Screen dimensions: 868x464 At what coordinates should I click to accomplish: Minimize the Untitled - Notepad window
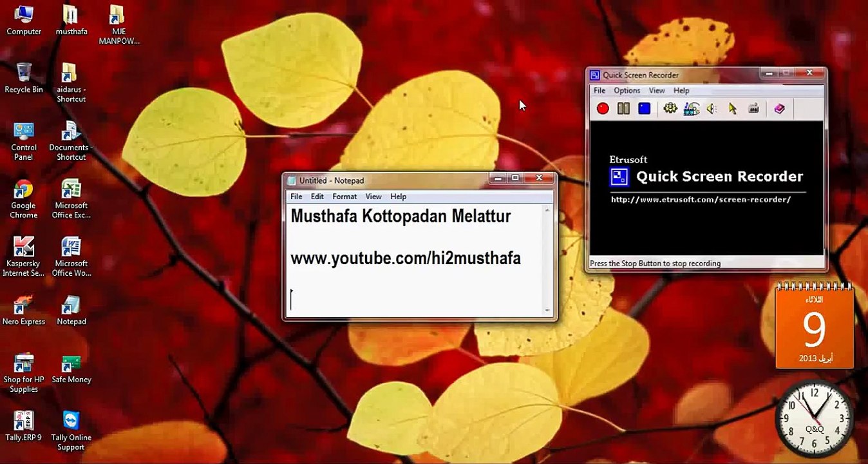click(498, 179)
